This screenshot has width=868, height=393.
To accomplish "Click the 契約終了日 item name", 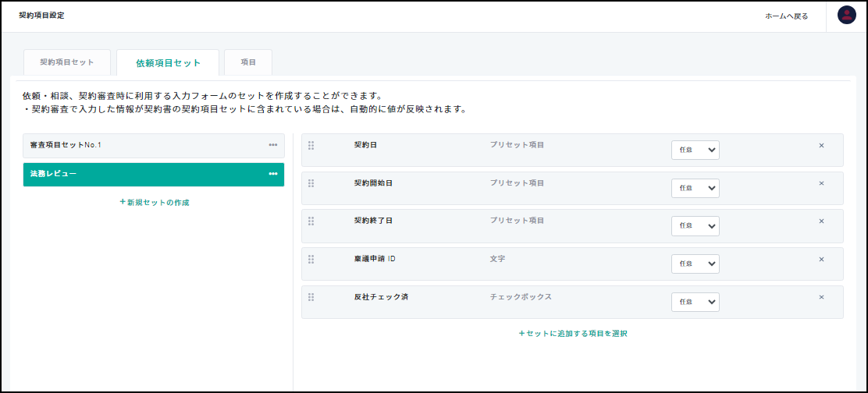I will 373,221.
